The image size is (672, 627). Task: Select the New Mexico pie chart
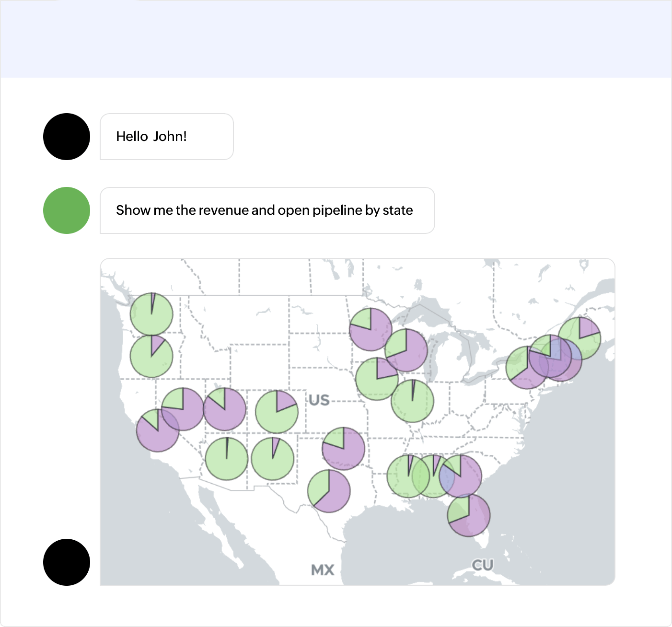272,459
